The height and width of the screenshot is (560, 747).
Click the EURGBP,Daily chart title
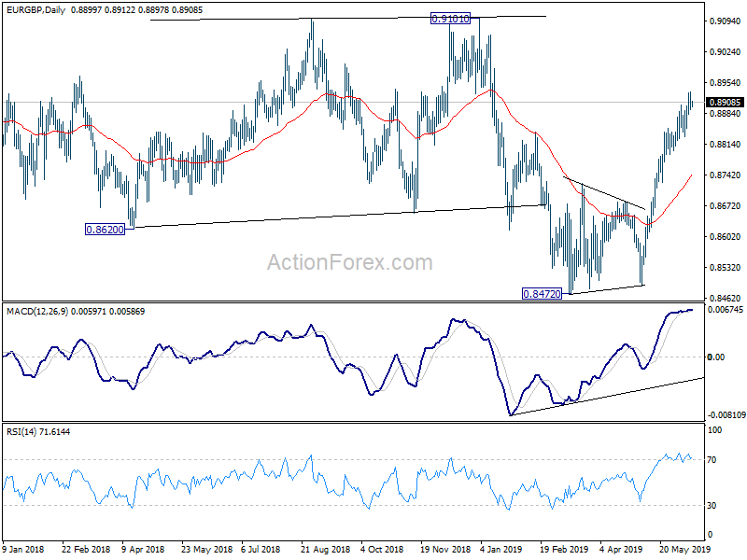click(36, 9)
